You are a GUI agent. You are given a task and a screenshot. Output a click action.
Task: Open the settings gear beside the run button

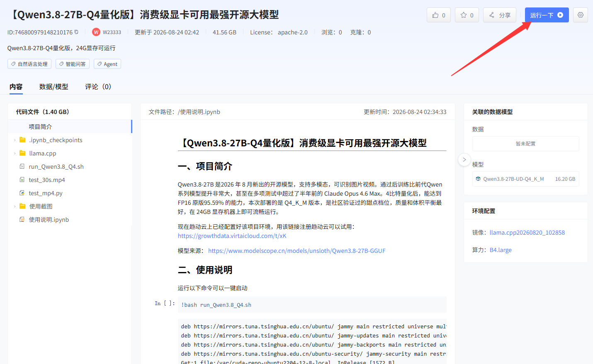pyautogui.click(x=581, y=15)
